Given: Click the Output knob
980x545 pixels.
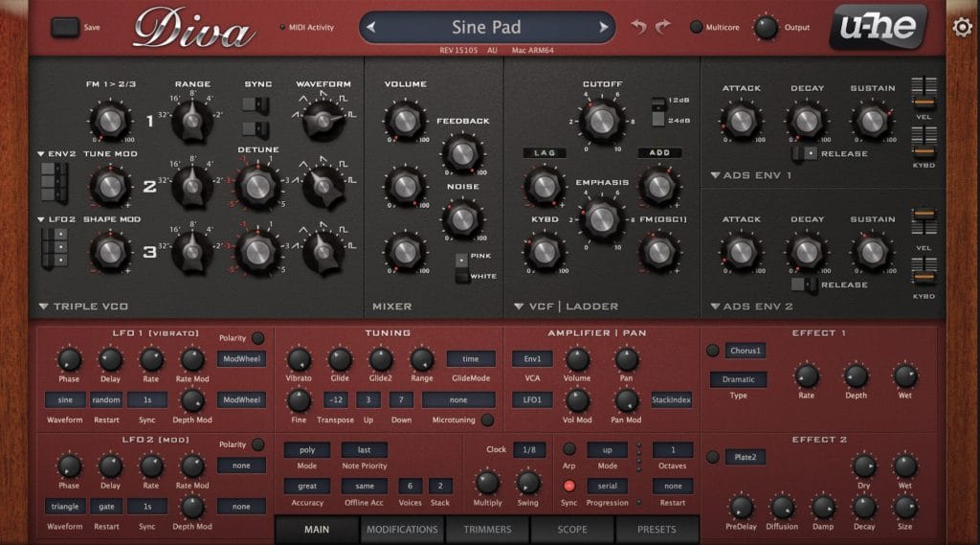Looking at the screenshot, I should (x=766, y=27).
